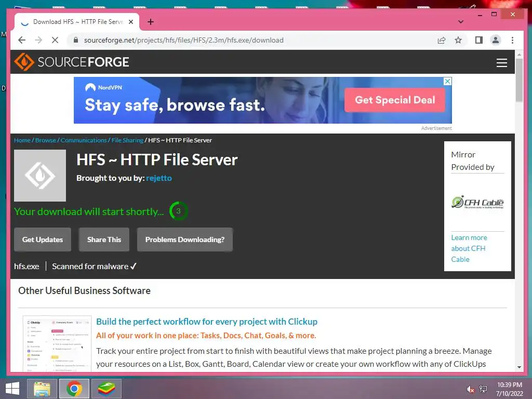This screenshot has width=532, height=399.
Task: Click the Clickup screenshot thumbnail
Action: [57, 343]
